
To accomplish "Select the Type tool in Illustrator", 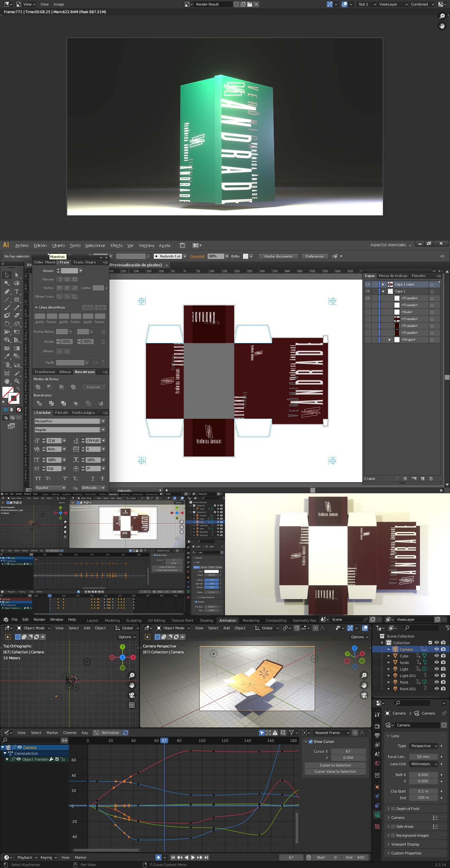I will 16,291.
